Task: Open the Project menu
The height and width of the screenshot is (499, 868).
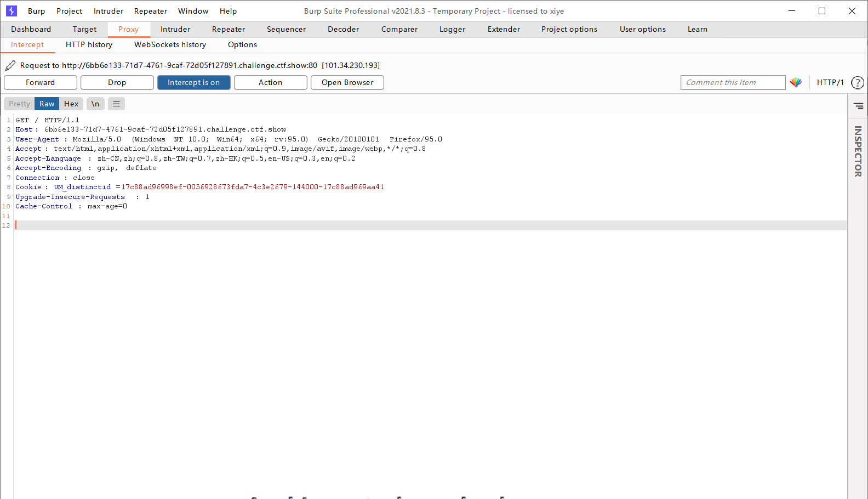Action: click(70, 11)
